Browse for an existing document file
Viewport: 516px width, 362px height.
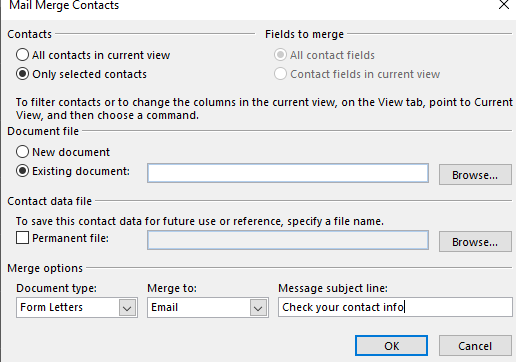(x=475, y=174)
